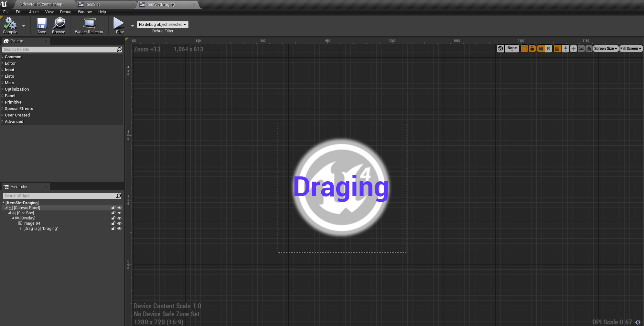Toggle visibility of Image_94
This screenshot has height=326, width=644.
(119, 223)
